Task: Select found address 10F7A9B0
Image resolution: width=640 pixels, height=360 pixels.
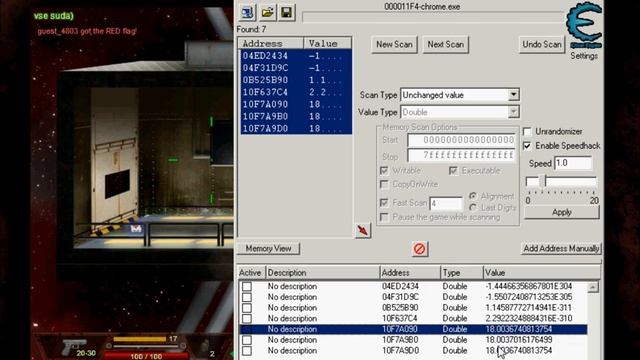Action: [x=295, y=116]
